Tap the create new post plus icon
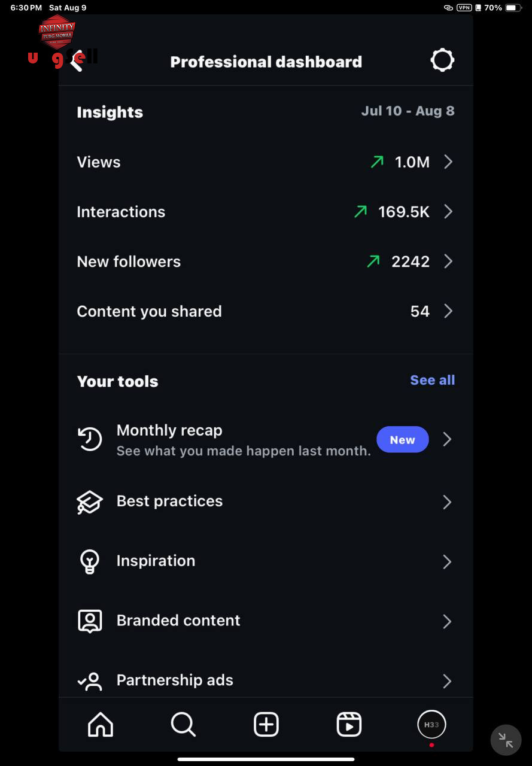Image resolution: width=532 pixels, height=766 pixels. pos(266,725)
